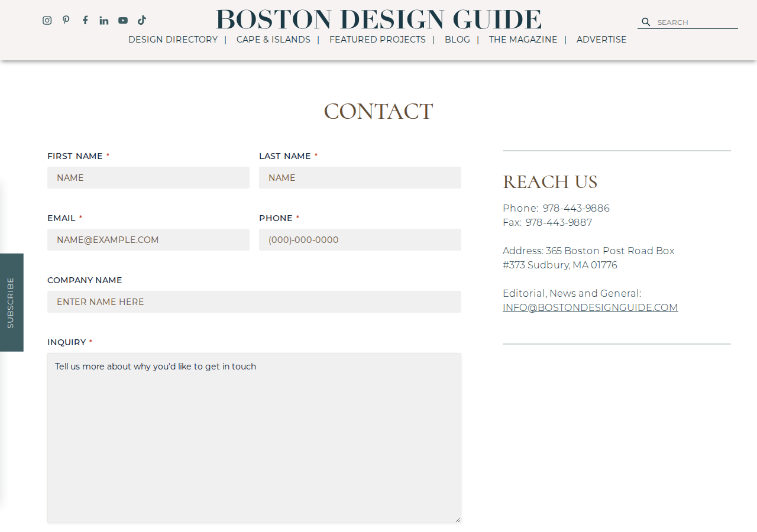Click the search magnifier icon

[x=646, y=22]
